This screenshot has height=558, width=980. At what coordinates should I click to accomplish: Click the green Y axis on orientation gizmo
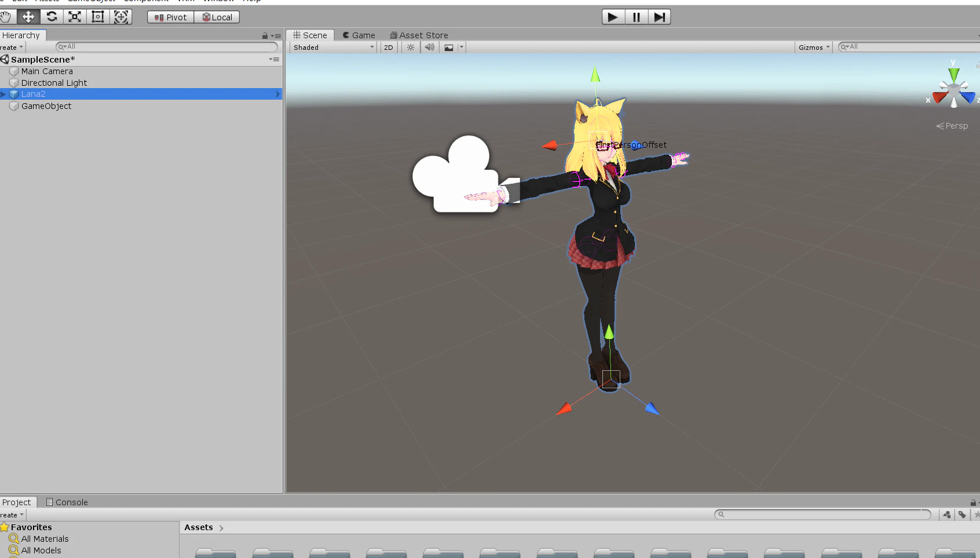pyautogui.click(x=953, y=74)
